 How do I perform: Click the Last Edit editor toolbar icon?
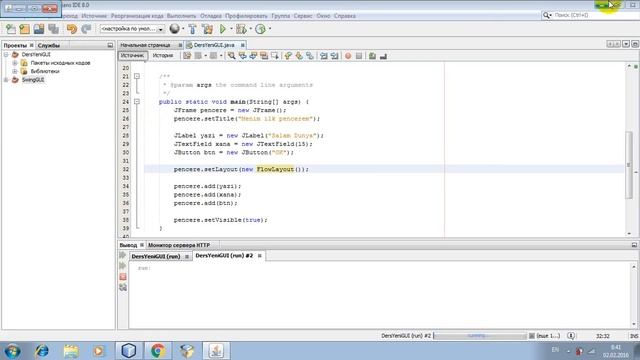tap(187, 56)
